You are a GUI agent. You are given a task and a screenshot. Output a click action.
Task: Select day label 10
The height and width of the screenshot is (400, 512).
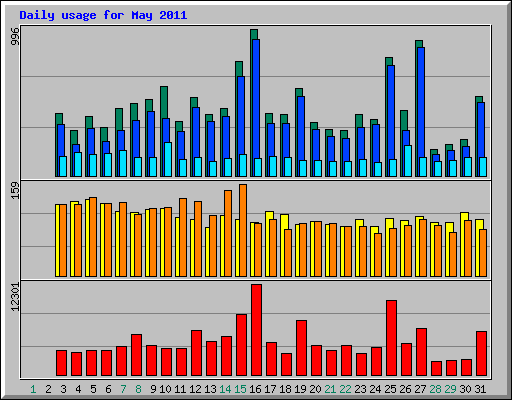tap(165, 389)
